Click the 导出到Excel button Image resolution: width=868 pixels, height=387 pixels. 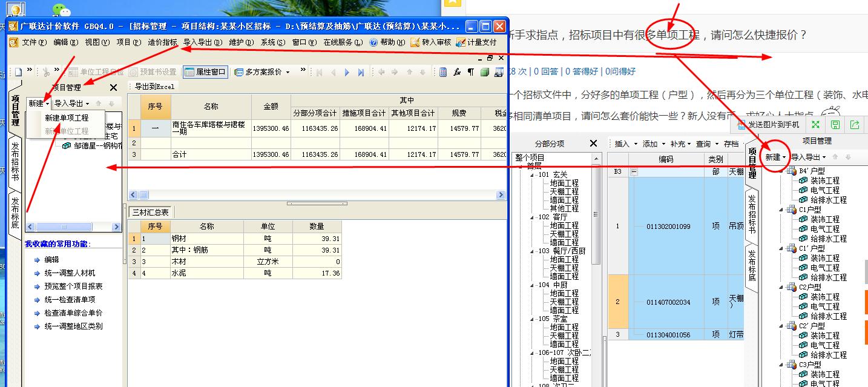[154, 87]
